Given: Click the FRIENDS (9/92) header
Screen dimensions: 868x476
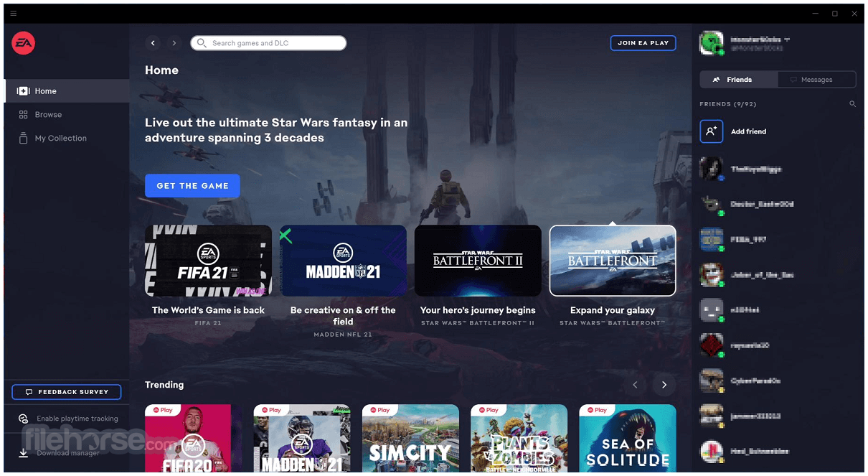Looking at the screenshot, I should (728, 104).
